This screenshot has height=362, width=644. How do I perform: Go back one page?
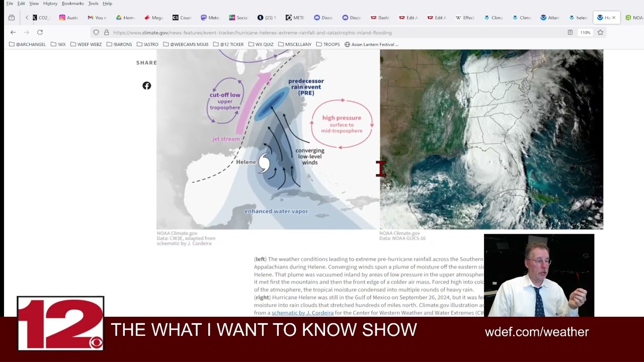[13, 32]
